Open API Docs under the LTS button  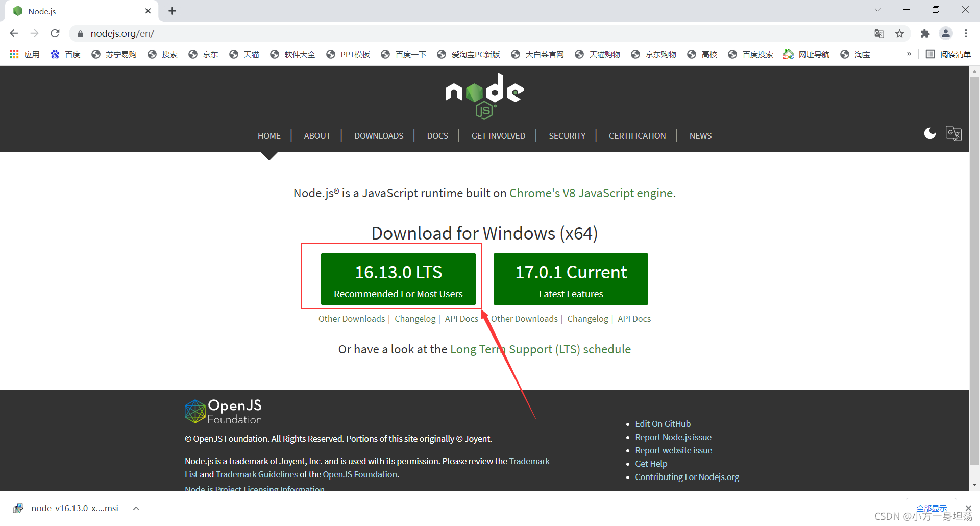click(461, 319)
